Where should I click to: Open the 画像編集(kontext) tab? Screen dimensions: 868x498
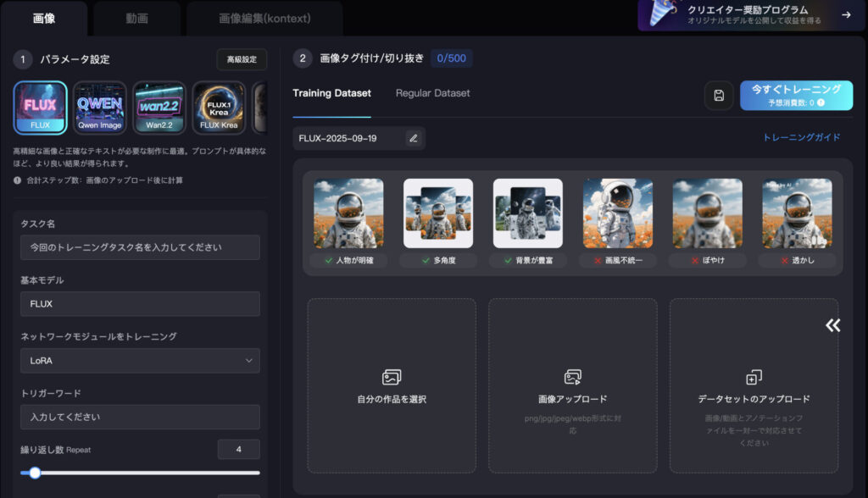point(264,18)
